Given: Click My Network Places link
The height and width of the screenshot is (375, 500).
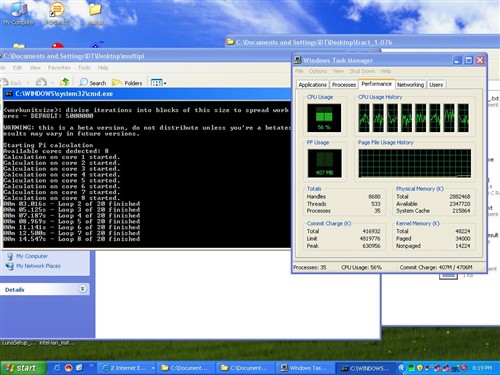Looking at the screenshot, I should (34, 266).
